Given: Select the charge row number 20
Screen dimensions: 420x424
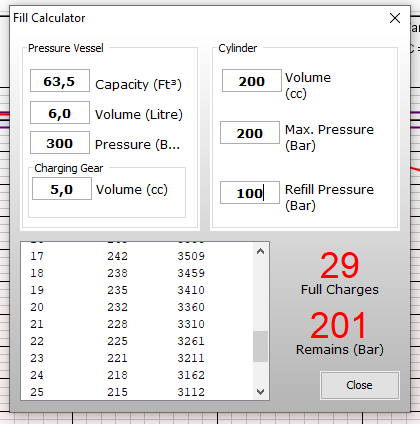Looking at the screenshot, I should (37, 307).
